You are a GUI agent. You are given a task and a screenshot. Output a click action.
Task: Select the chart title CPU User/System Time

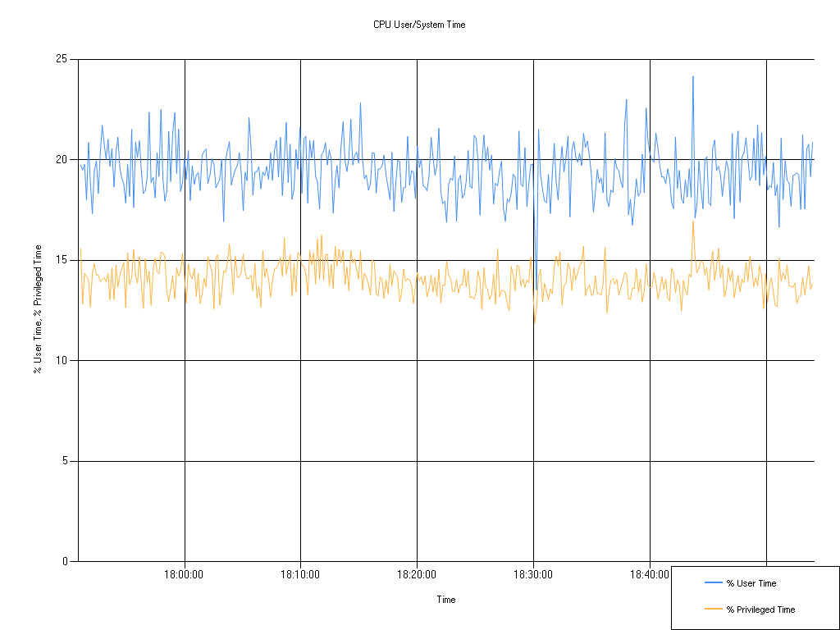419,25
